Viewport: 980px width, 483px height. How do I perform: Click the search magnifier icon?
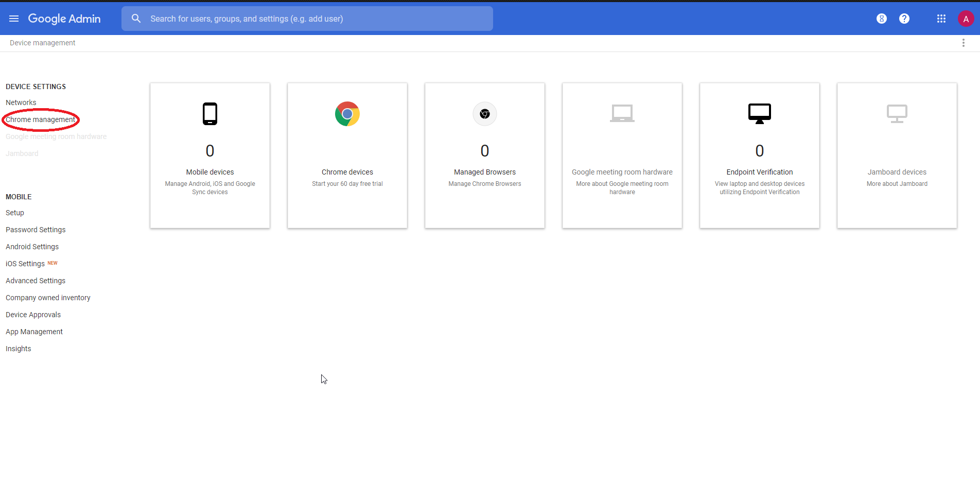point(136,19)
